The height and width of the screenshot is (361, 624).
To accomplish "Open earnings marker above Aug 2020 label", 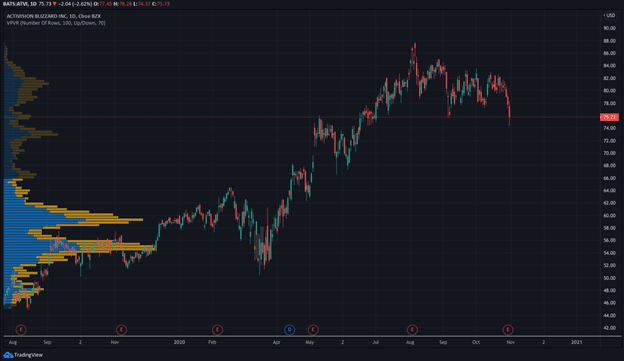I will (x=412, y=330).
